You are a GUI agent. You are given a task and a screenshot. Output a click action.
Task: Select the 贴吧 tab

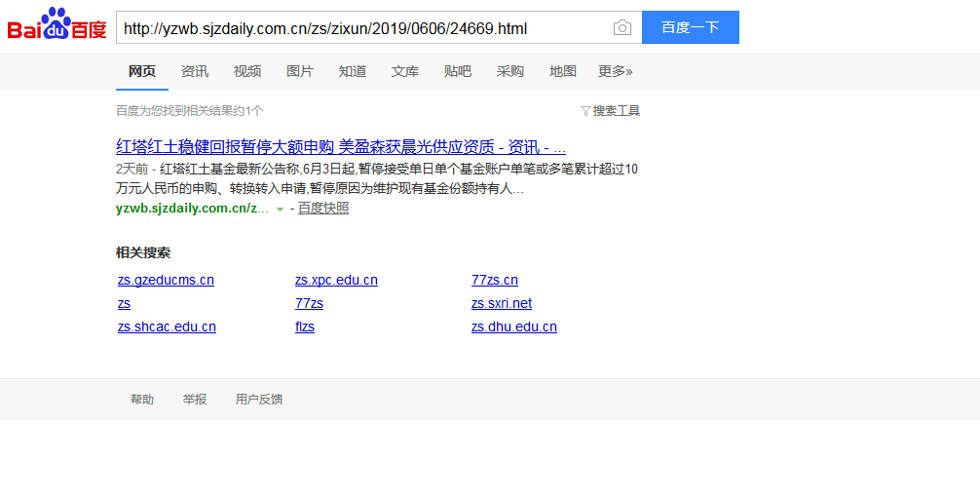458,71
